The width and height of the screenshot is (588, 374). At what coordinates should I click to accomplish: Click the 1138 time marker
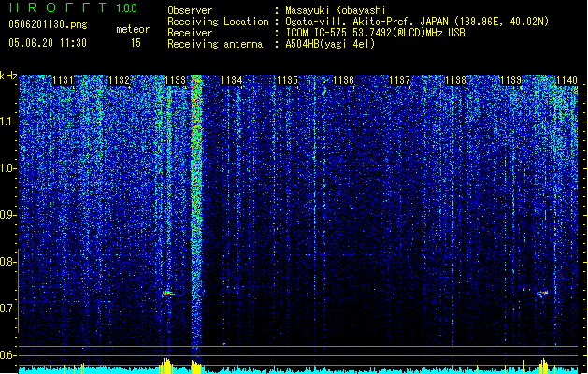455,80
